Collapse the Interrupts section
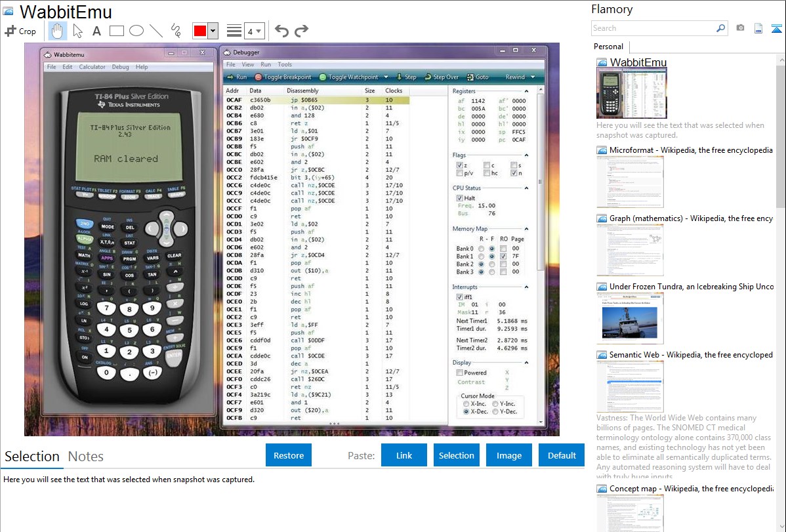The height and width of the screenshot is (532, 786). tap(526, 287)
